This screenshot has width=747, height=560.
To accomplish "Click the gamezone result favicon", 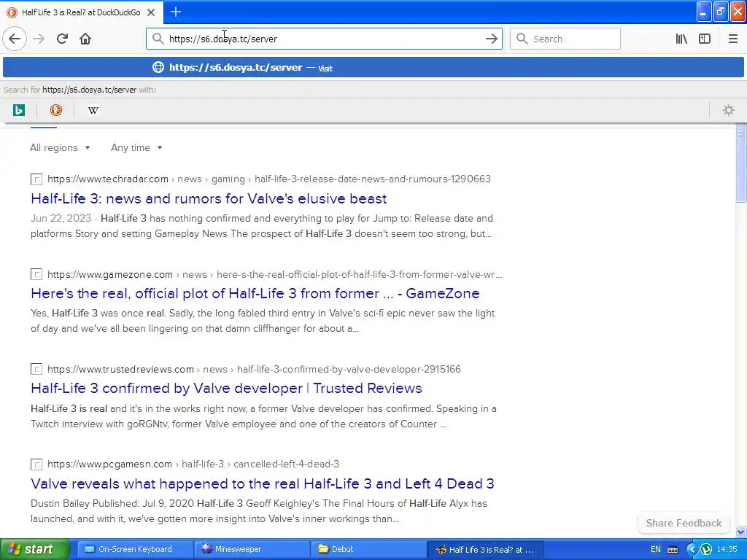I will [x=36, y=275].
